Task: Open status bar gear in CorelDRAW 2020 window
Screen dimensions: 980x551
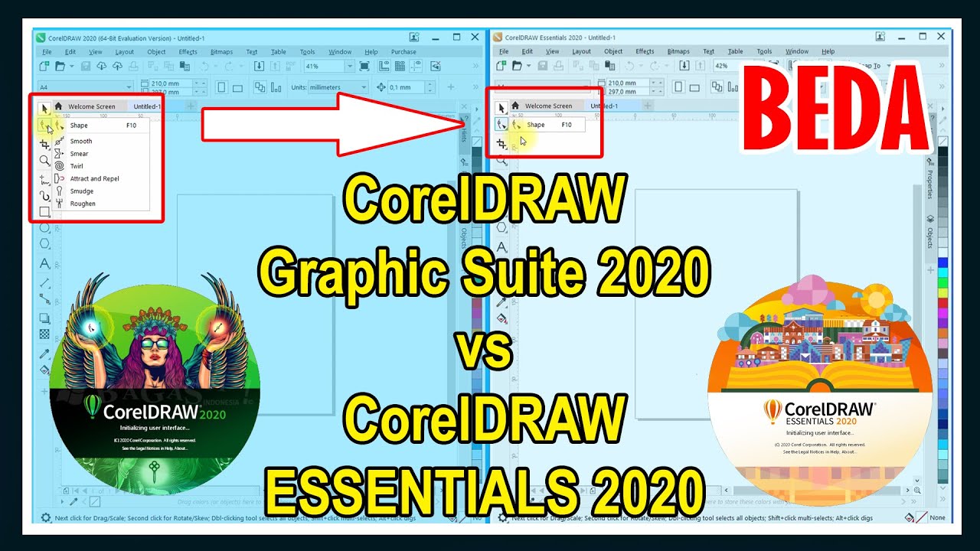Action: 44,517
